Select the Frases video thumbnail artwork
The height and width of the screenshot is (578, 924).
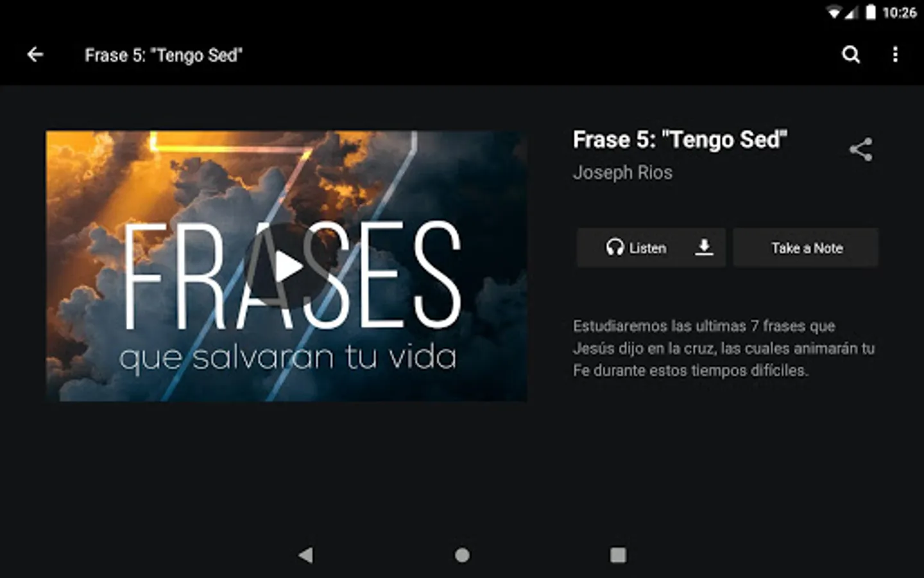click(x=286, y=266)
